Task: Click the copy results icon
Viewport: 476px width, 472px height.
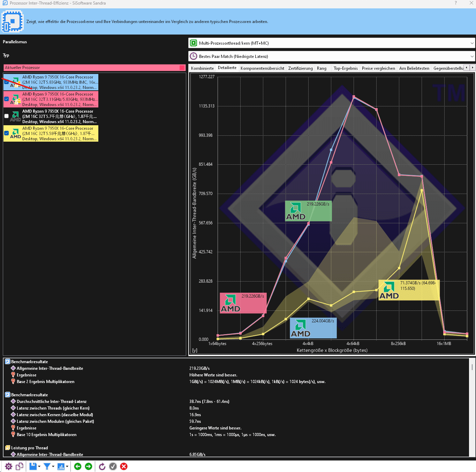Action: coord(20,466)
